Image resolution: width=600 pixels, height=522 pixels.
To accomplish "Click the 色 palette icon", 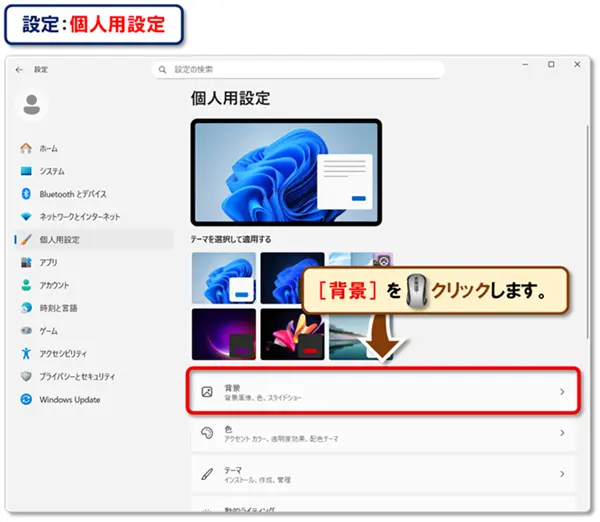I will (207, 433).
